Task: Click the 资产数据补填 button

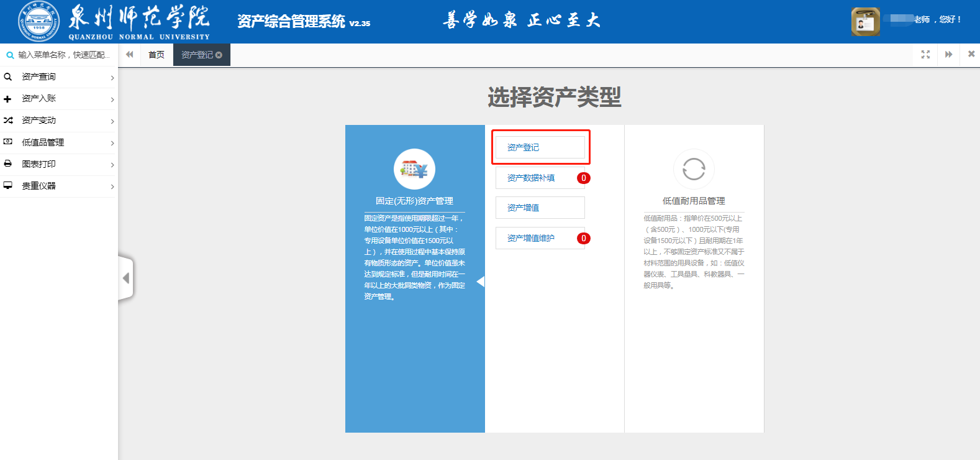Action: pyautogui.click(x=540, y=178)
